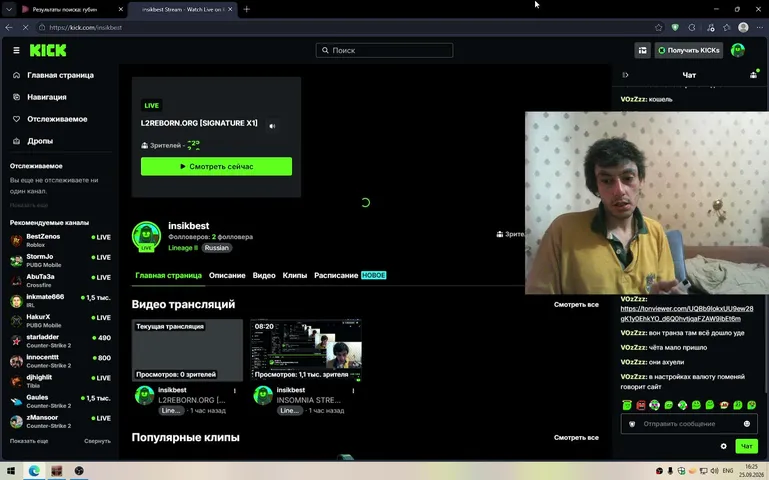Open Windows Start menu
Viewport: 769px width, 480px height.
click(11, 471)
